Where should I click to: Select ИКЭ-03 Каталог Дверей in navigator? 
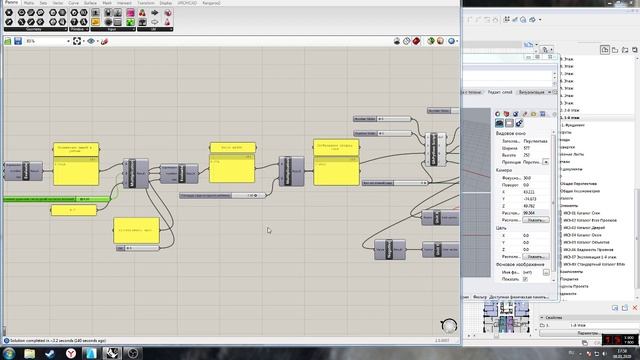pyautogui.click(x=584, y=228)
